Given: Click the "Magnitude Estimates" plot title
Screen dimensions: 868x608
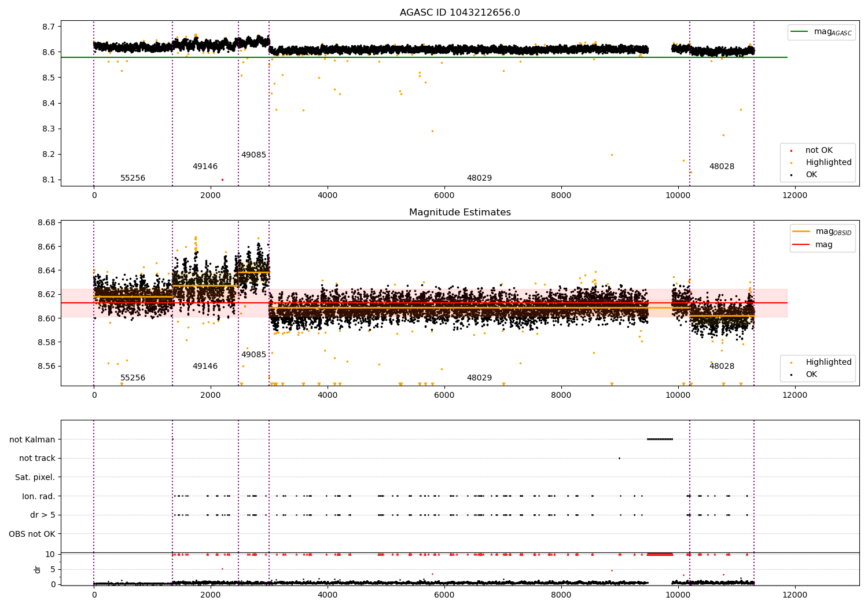Looking at the screenshot, I should (x=459, y=213).
